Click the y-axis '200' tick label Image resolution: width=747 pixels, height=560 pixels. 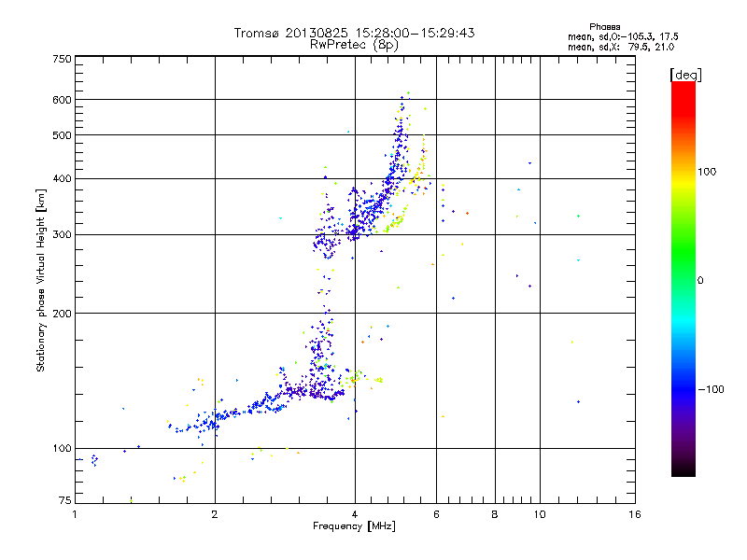pyautogui.click(x=62, y=314)
